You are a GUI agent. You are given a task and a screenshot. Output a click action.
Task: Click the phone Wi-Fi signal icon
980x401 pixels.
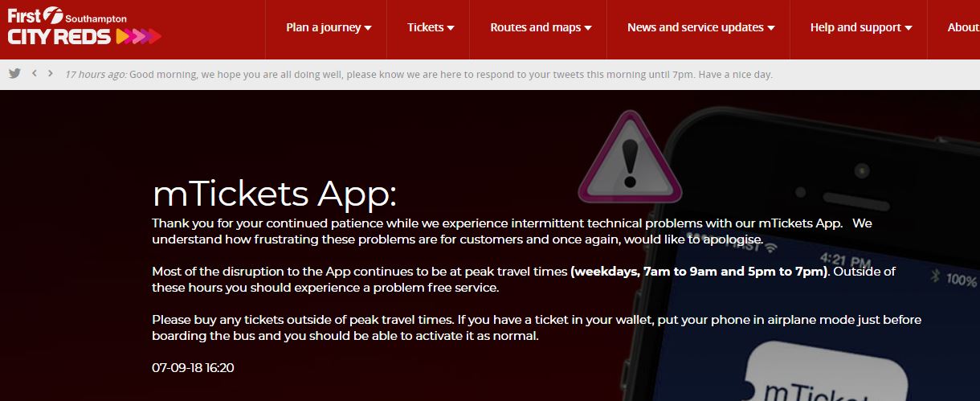[x=770, y=245]
